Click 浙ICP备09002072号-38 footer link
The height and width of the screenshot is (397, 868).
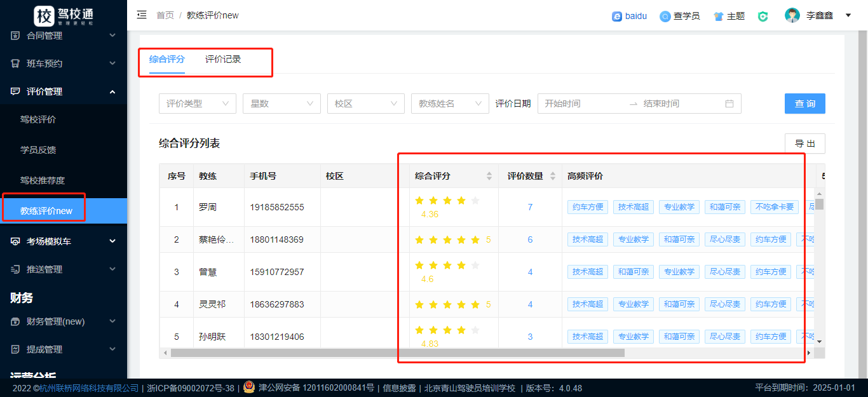tap(191, 388)
